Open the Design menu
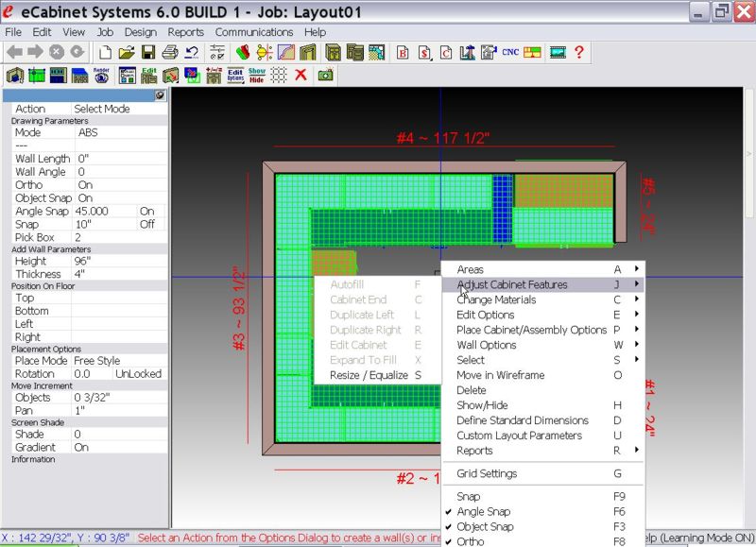 tap(140, 32)
